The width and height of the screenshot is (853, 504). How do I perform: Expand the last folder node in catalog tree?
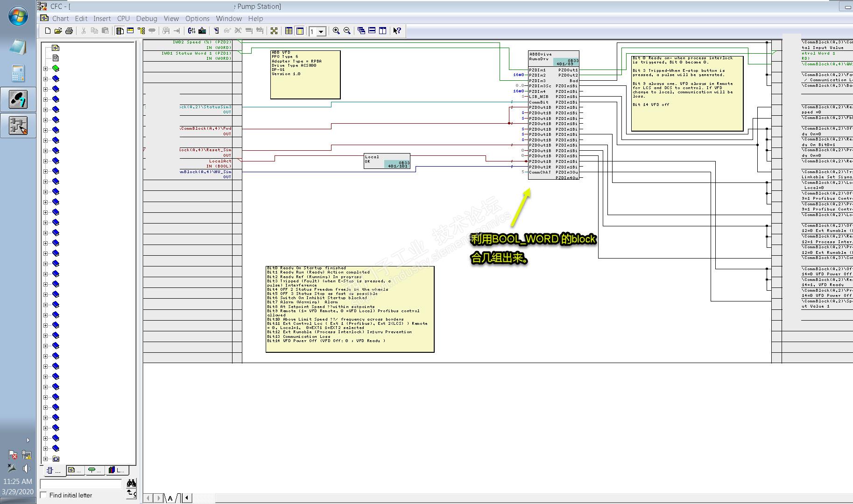pos(46,459)
